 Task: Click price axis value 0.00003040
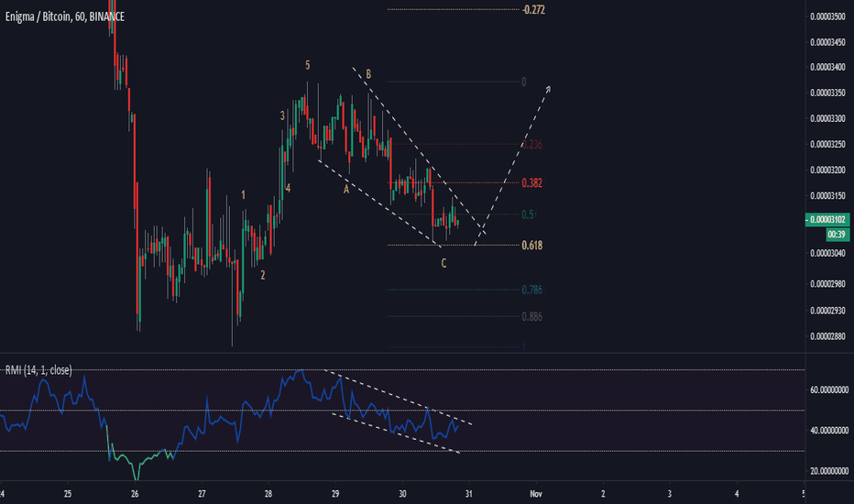click(x=827, y=253)
